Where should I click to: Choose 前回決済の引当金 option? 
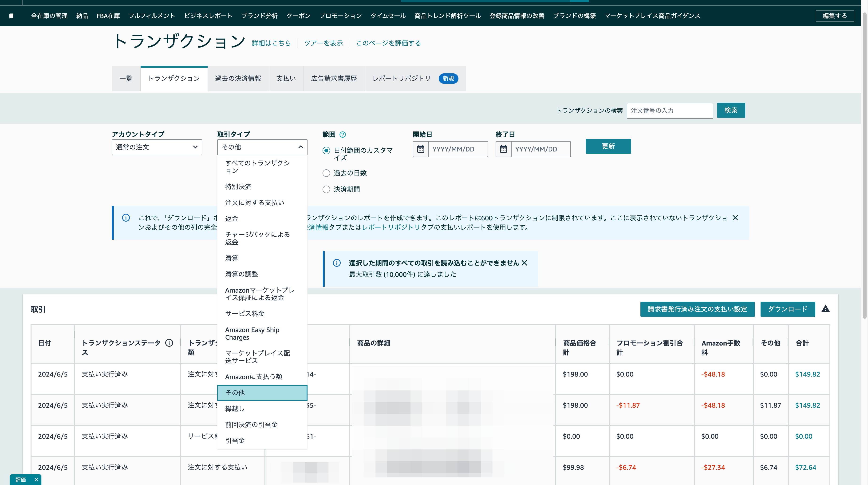[262, 425]
